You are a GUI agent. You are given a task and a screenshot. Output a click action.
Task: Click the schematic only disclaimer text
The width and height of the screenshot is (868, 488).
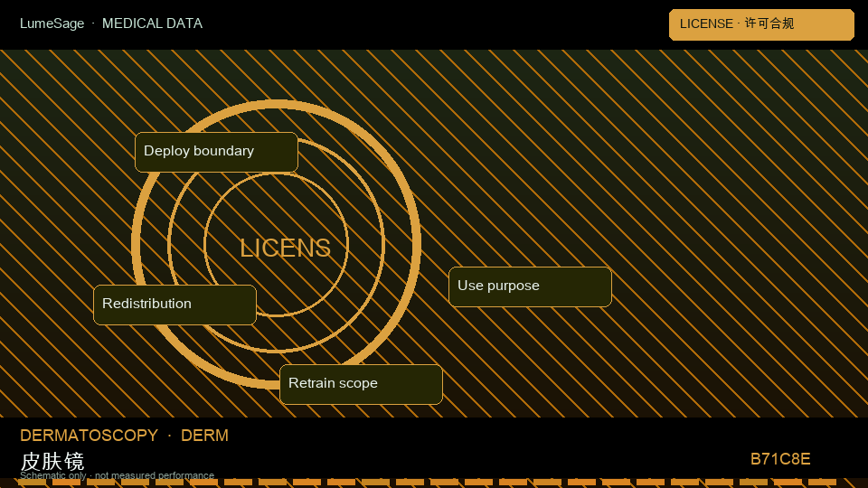click(117, 475)
